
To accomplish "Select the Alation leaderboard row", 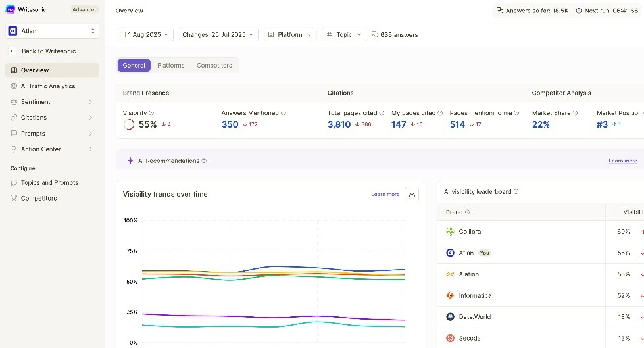I will pyautogui.click(x=541, y=274).
